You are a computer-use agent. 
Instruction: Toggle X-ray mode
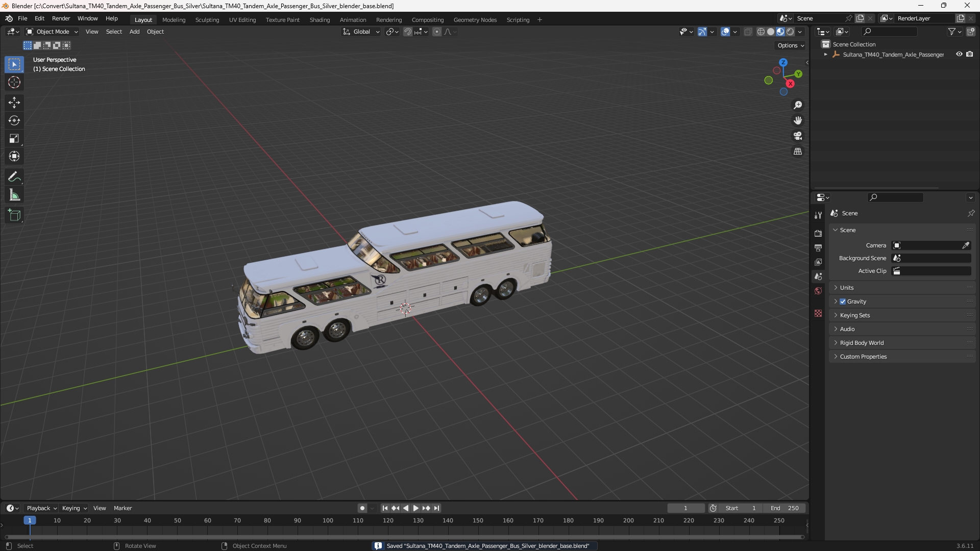[x=748, y=32]
